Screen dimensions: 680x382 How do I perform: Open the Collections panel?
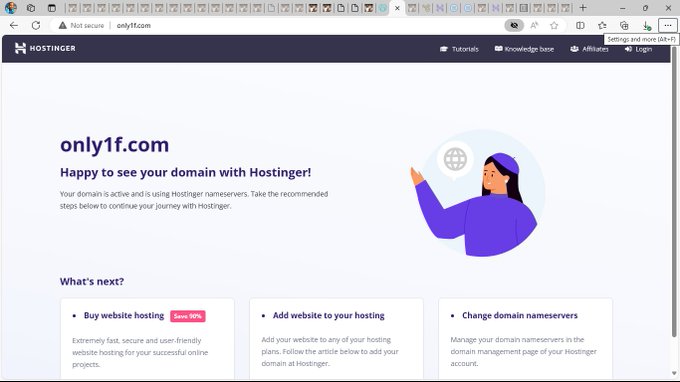point(624,26)
